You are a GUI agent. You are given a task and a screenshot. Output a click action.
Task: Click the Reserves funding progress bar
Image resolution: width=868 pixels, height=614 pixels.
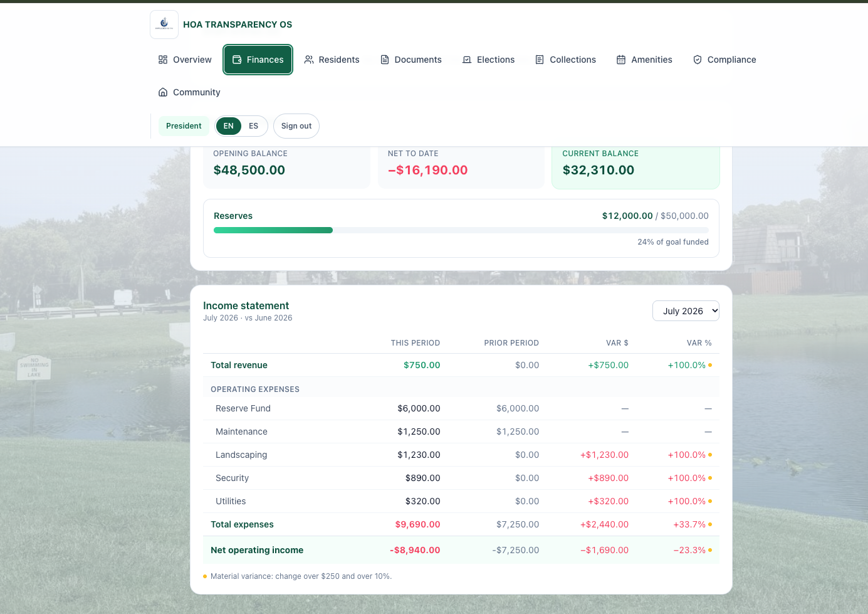pyautogui.click(x=461, y=230)
